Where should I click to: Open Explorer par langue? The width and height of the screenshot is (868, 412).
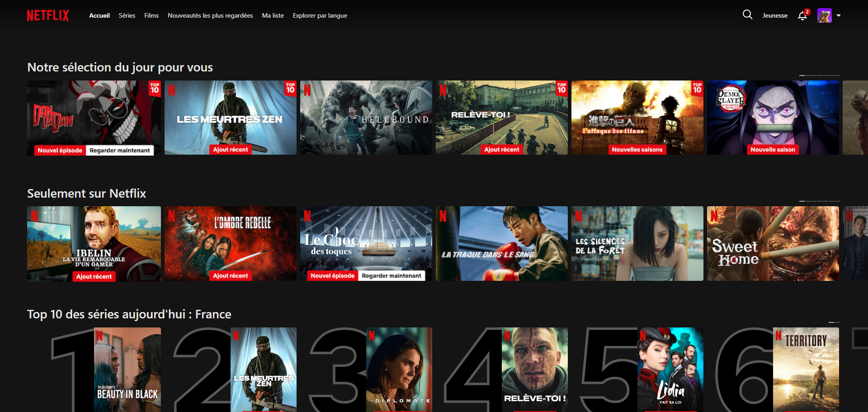(x=320, y=15)
